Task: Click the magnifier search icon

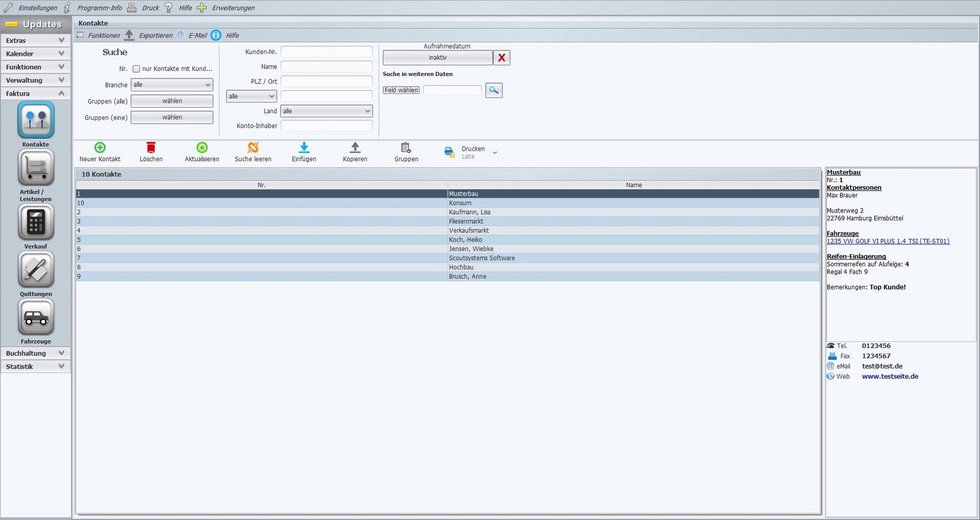Action: coord(494,91)
